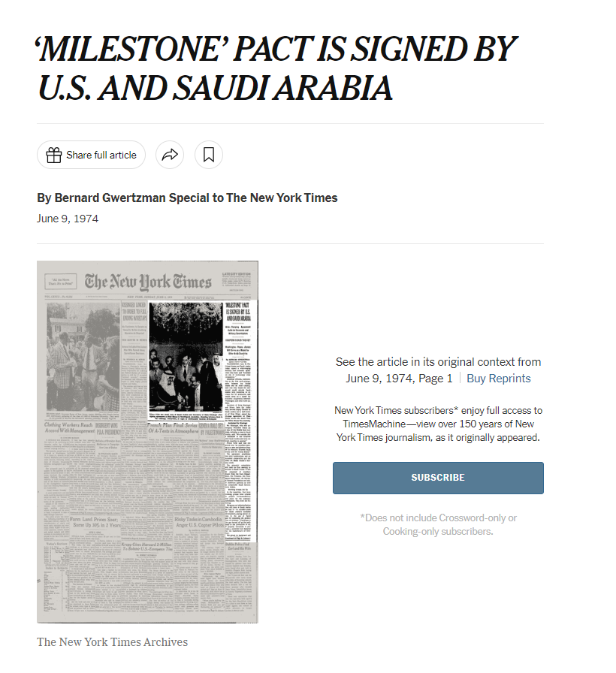Image resolution: width=616 pixels, height=673 pixels.
Task: Click the left crowd photo on the scanned page
Action: pos(83,356)
